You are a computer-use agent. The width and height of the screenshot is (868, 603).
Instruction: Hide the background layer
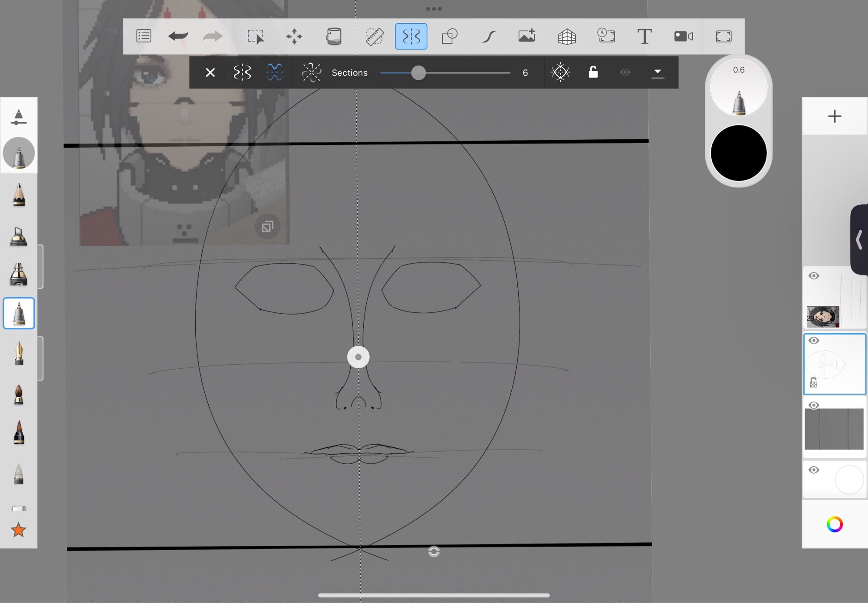(x=814, y=470)
